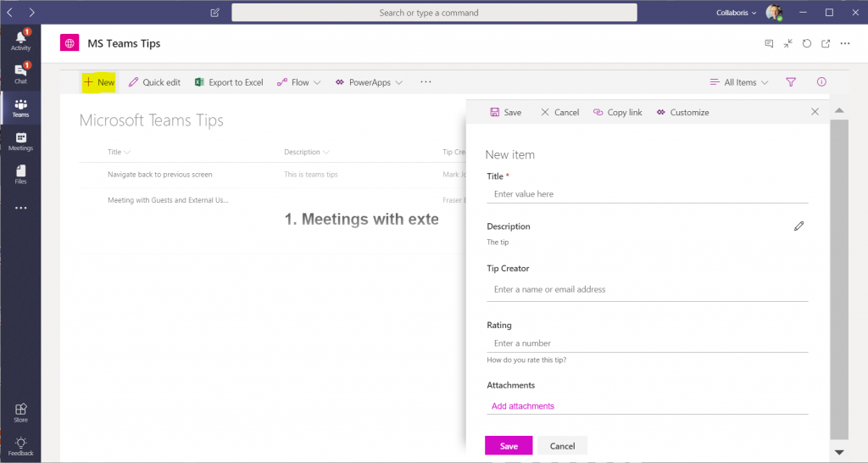Click the magenta Save button
The width and height of the screenshot is (868, 463).
pos(509,446)
